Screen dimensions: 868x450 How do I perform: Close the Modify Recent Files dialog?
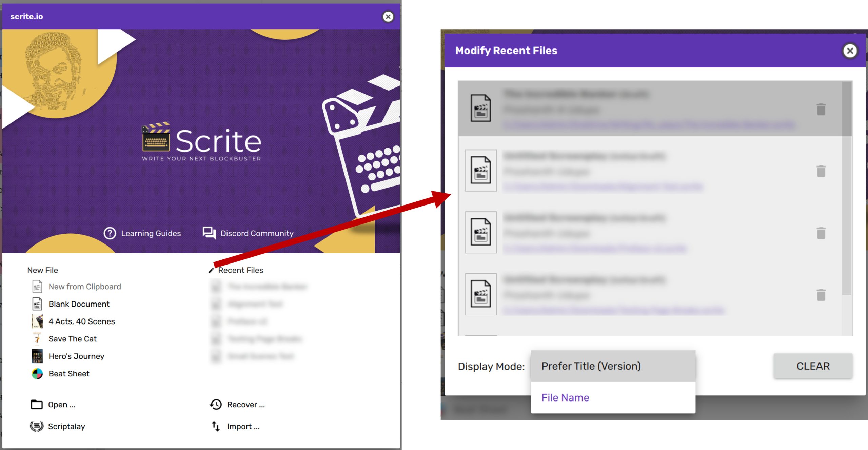(x=850, y=51)
